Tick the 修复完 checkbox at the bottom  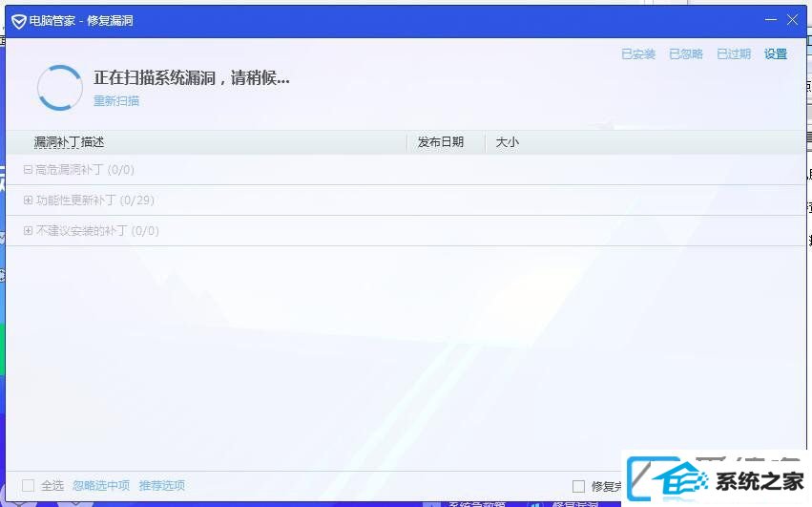click(578, 486)
